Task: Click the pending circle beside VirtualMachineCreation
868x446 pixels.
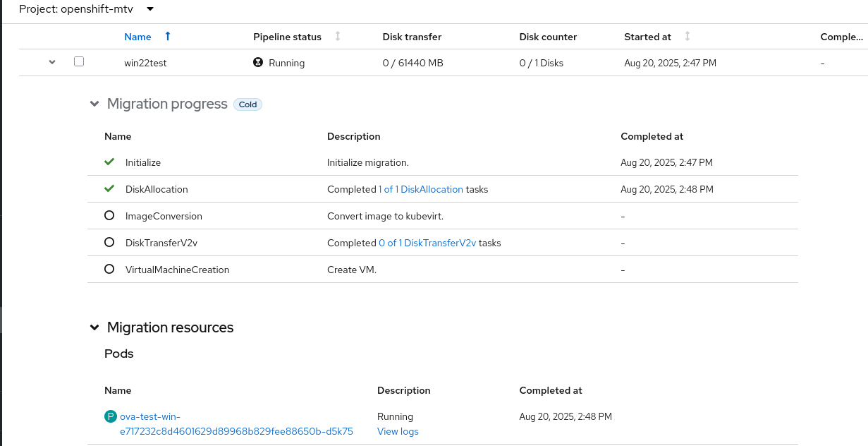Action: pyautogui.click(x=109, y=269)
